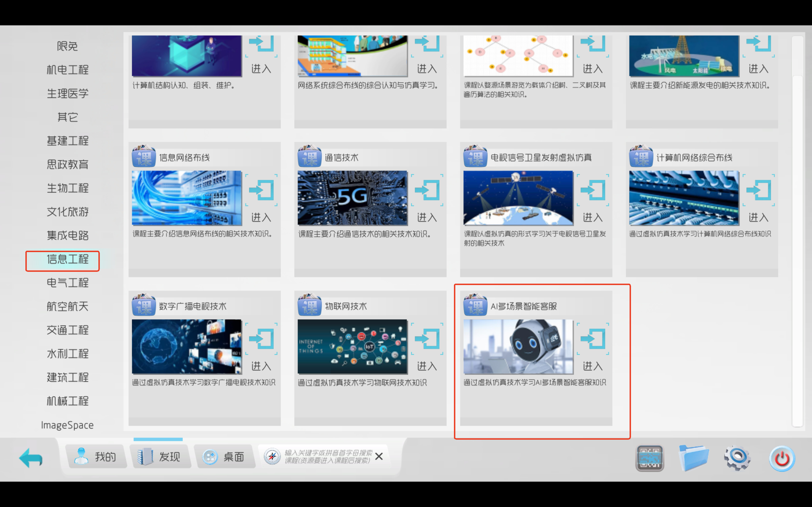Click the compass search icon
Screen dimensions: 812x507
click(272, 456)
